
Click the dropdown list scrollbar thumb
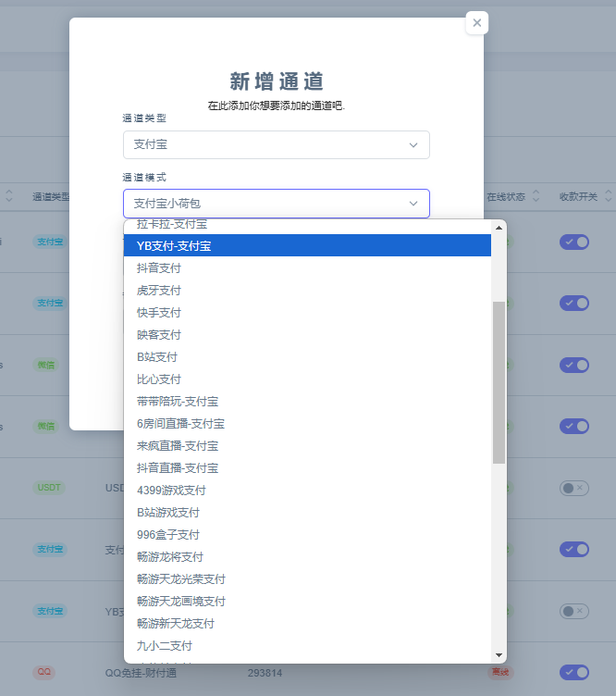point(499,382)
